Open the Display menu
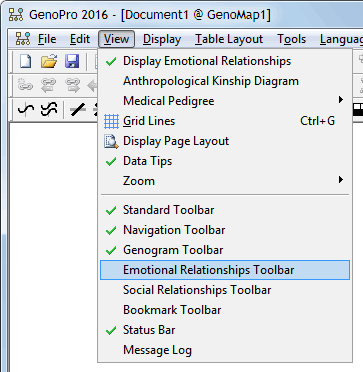The width and height of the screenshot is (363, 372). 162,39
